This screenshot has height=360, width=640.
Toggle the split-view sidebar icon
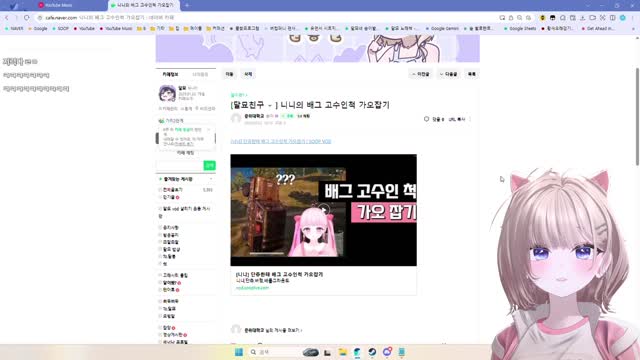(613, 18)
